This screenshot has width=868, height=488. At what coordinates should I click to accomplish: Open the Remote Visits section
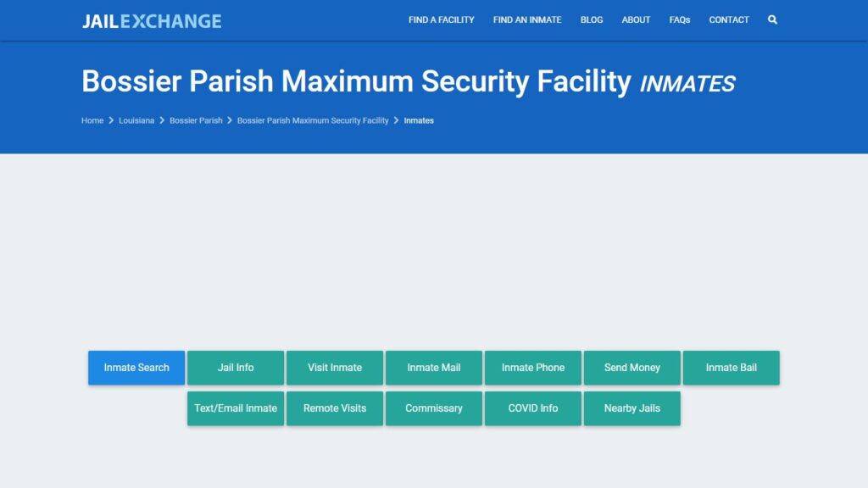pos(334,408)
